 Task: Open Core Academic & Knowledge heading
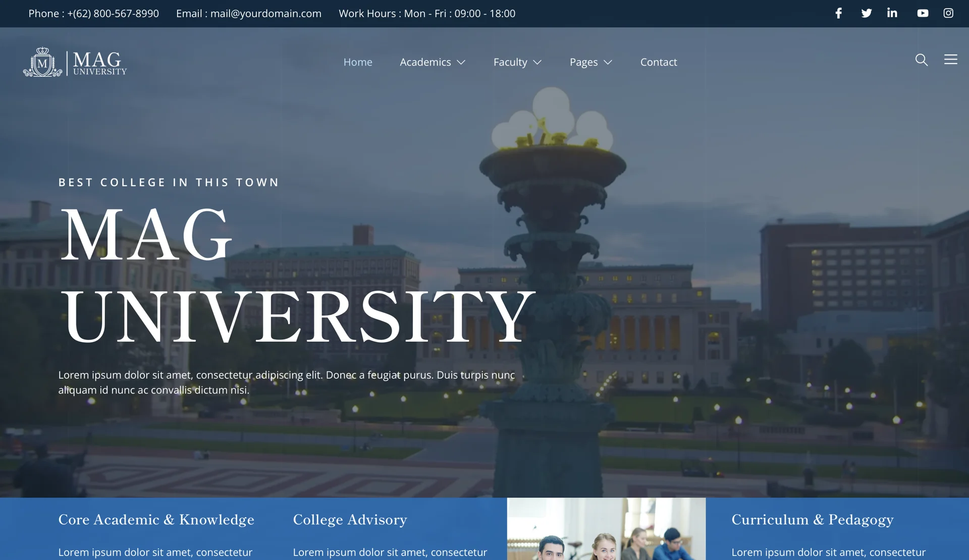[156, 520]
